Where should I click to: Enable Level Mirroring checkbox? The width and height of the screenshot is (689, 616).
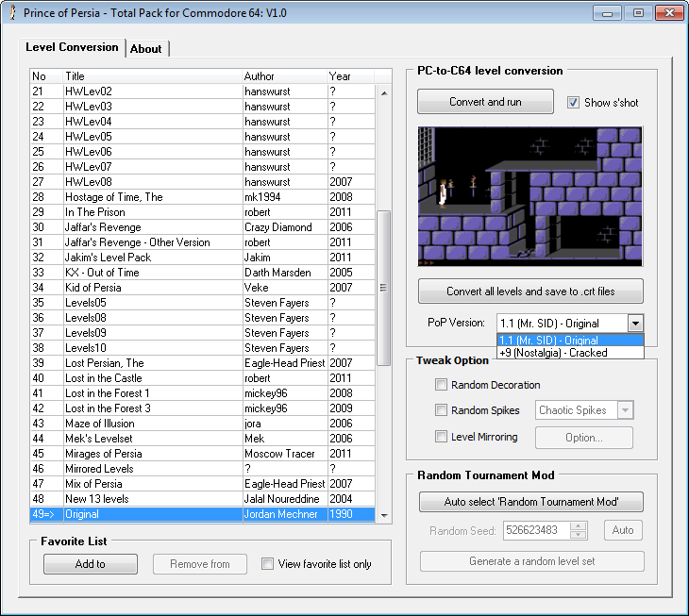point(441,437)
